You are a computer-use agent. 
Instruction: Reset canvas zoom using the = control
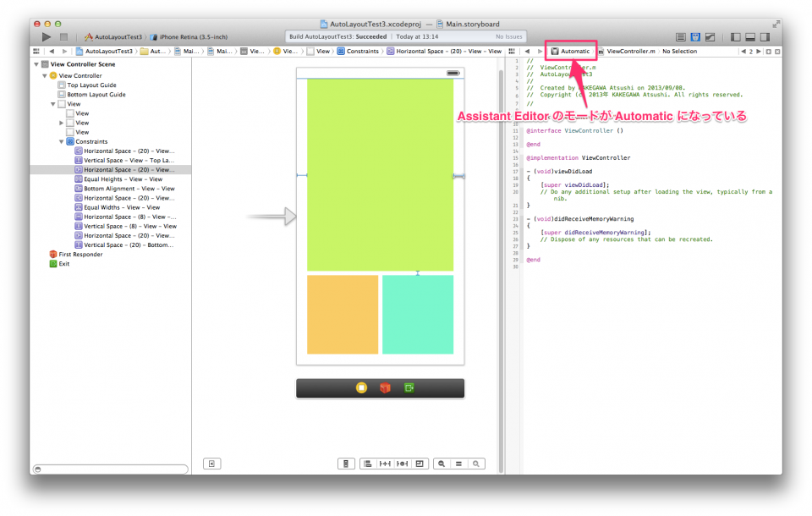click(x=458, y=464)
